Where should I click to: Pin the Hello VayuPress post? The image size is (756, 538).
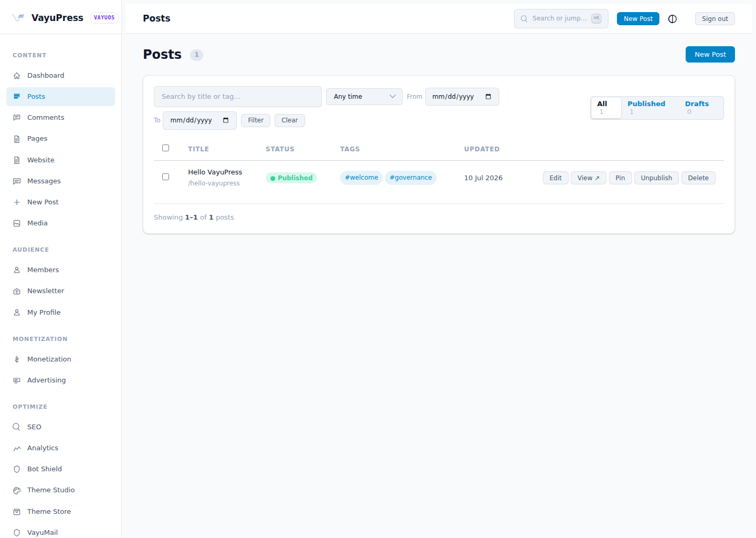[620, 178]
